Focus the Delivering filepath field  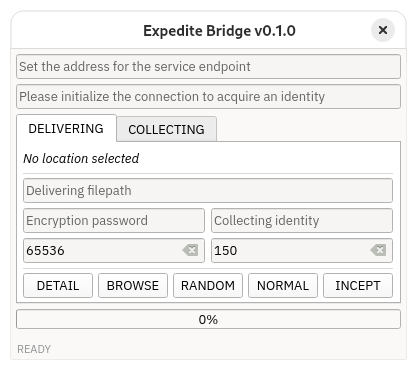tap(208, 191)
